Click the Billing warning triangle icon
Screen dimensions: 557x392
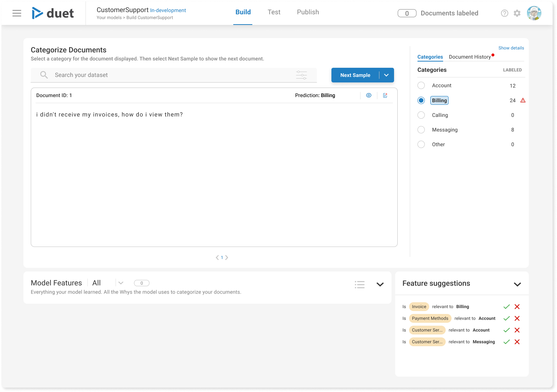click(x=523, y=100)
